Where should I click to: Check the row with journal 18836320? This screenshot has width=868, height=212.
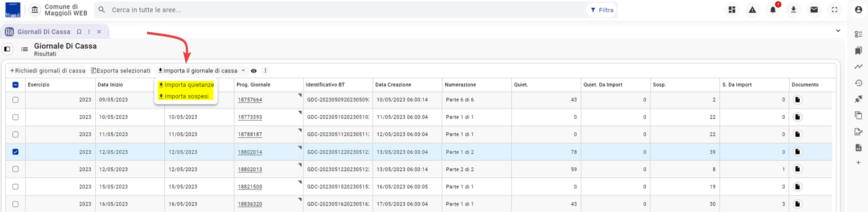[x=15, y=204]
